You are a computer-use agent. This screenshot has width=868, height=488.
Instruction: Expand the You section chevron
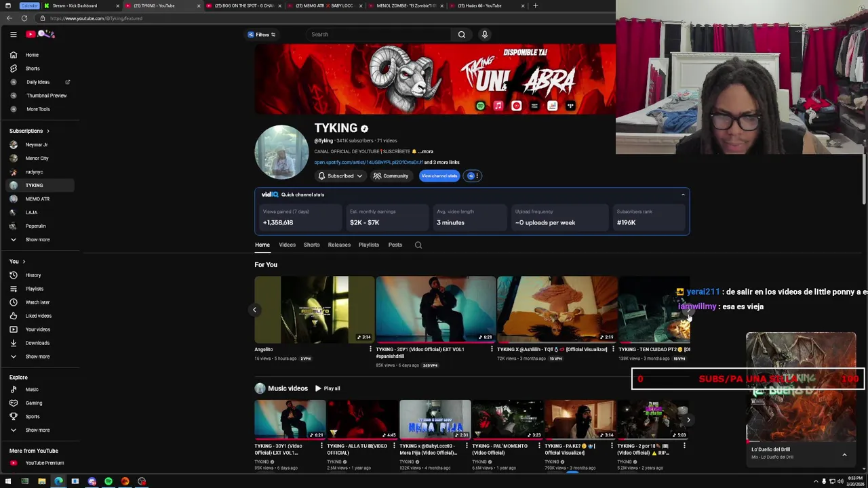tap(24, 262)
